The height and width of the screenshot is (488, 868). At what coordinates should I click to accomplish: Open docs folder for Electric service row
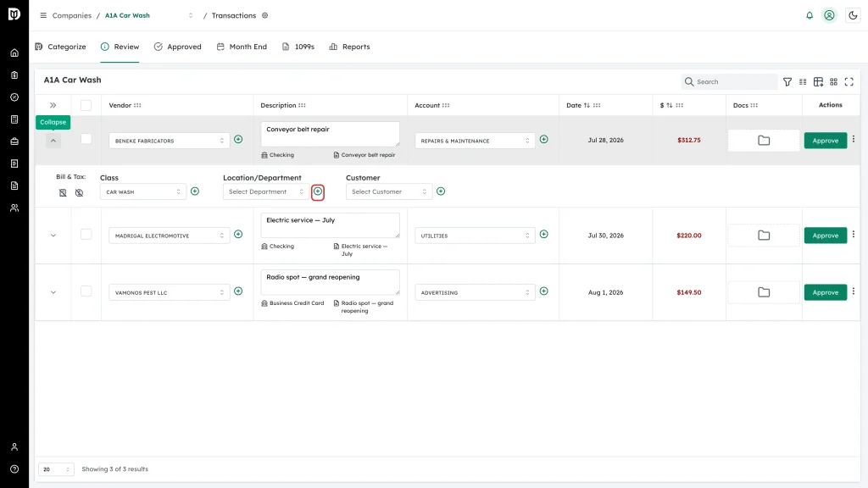(x=764, y=236)
